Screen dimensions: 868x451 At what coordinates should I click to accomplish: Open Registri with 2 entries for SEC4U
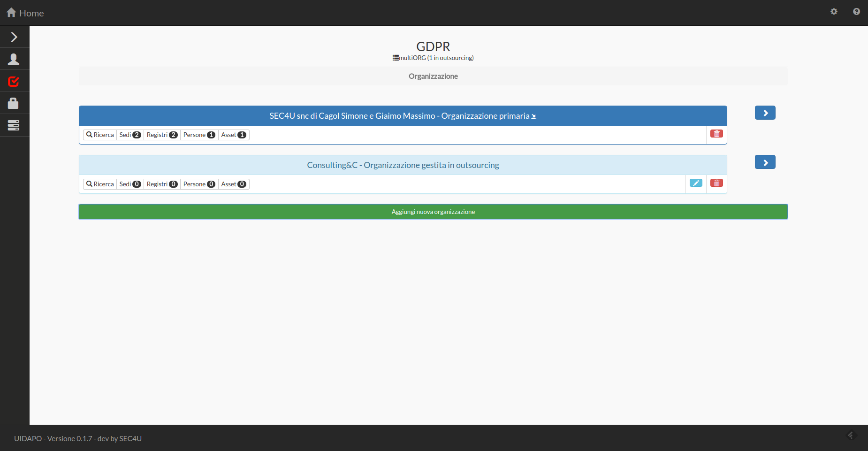tap(162, 135)
